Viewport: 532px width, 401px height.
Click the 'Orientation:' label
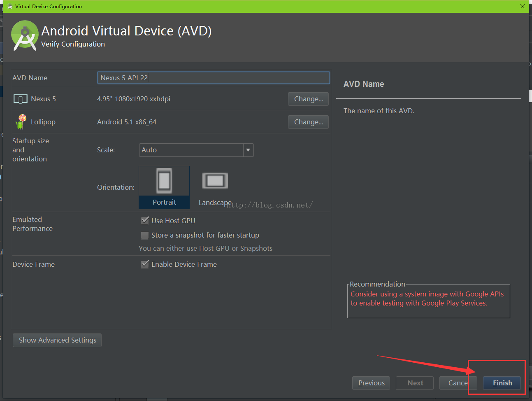(116, 187)
